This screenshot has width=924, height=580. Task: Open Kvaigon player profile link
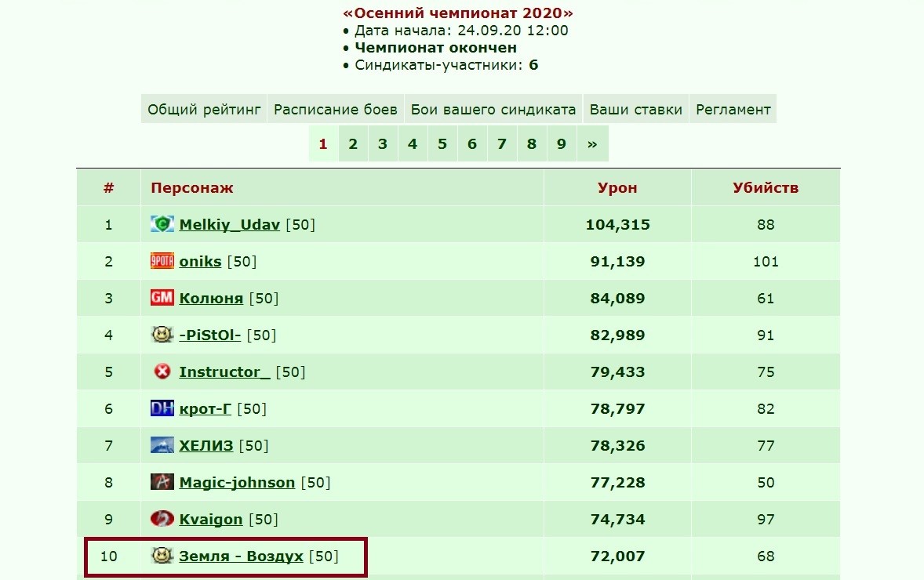point(211,520)
